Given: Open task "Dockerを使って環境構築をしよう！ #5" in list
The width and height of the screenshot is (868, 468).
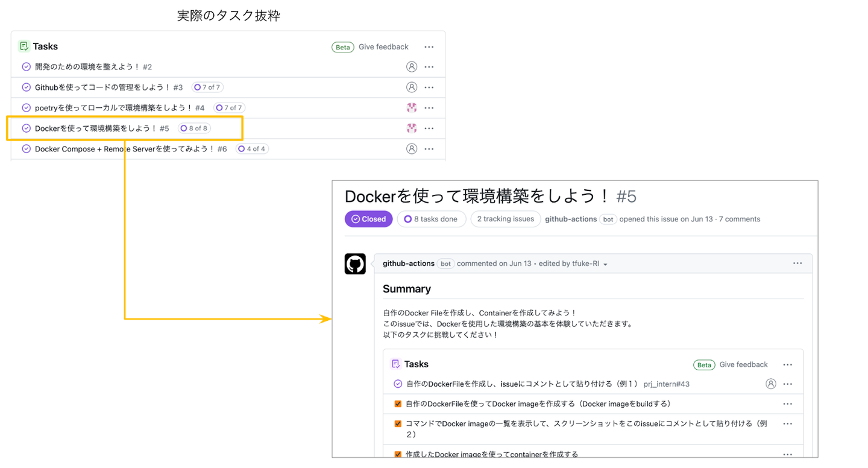Looking at the screenshot, I should coord(102,128).
